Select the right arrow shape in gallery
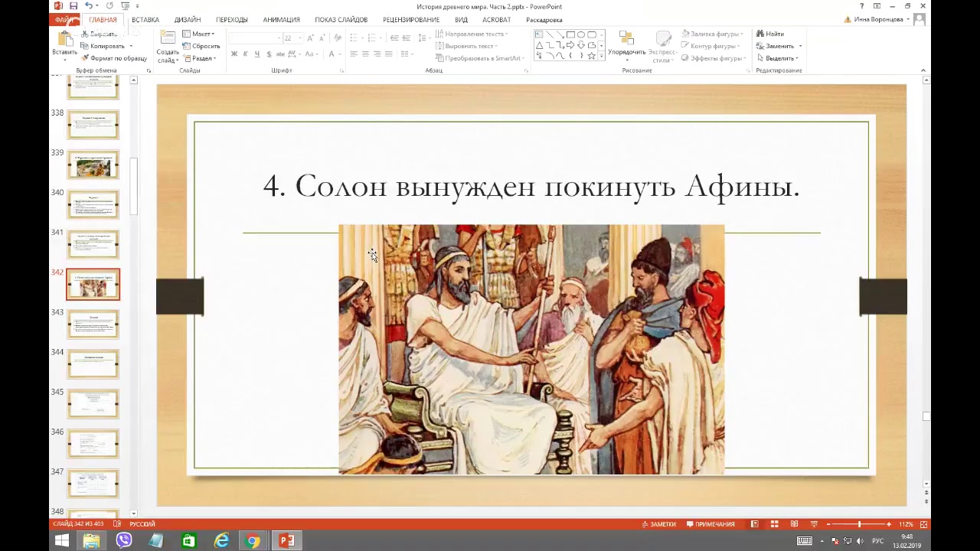Viewport: 980px width, 551px height. [x=570, y=45]
